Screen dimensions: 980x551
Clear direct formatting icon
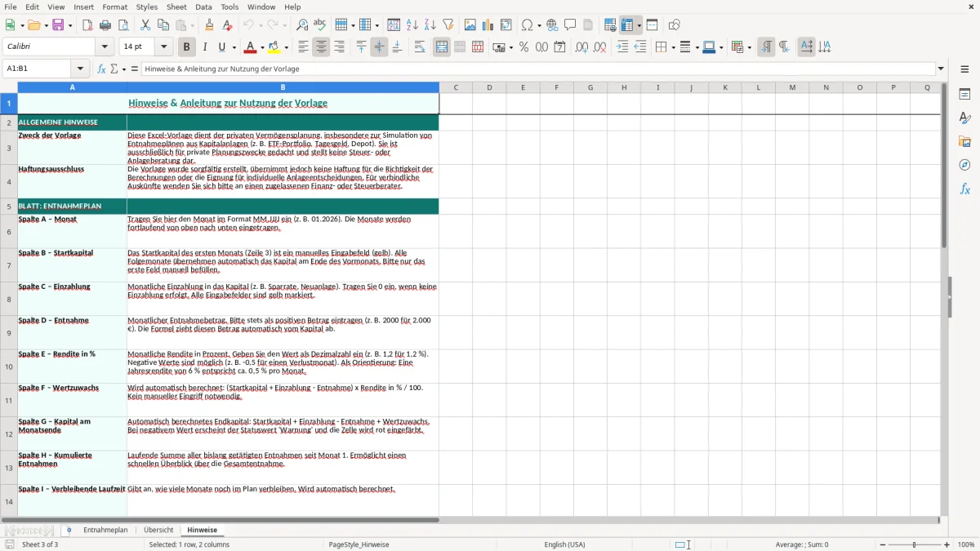click(227, 25)
